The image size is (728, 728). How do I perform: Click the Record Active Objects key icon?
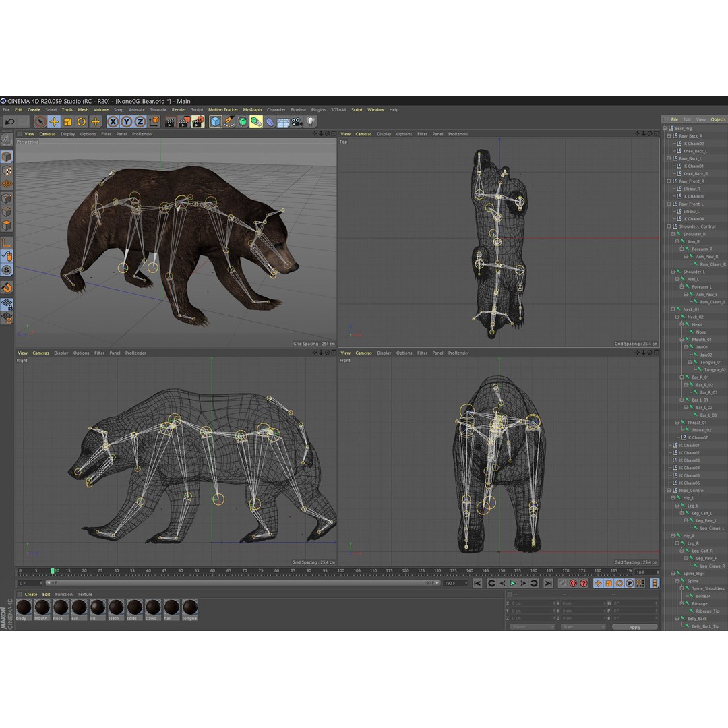click(562, 583)
